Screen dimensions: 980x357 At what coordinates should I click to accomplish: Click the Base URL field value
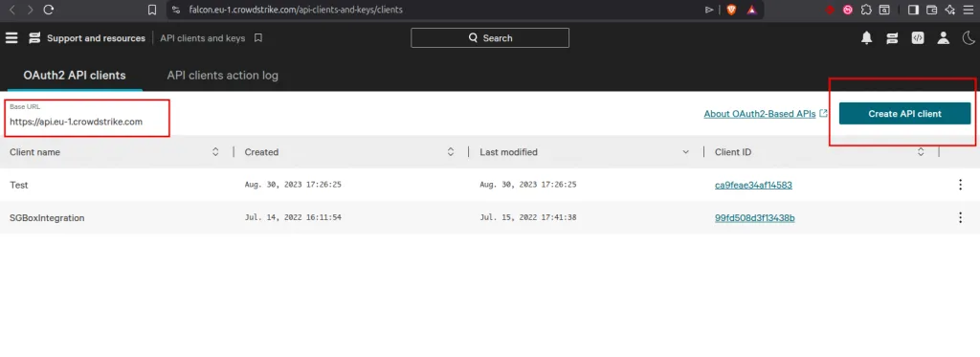(x=76, y=122)
